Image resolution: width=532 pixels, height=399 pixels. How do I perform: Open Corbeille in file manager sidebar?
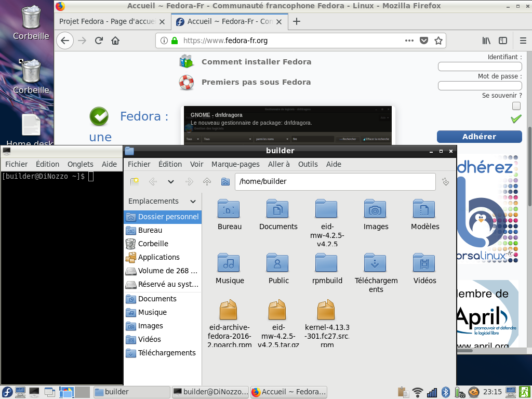[x=163, y=244]
